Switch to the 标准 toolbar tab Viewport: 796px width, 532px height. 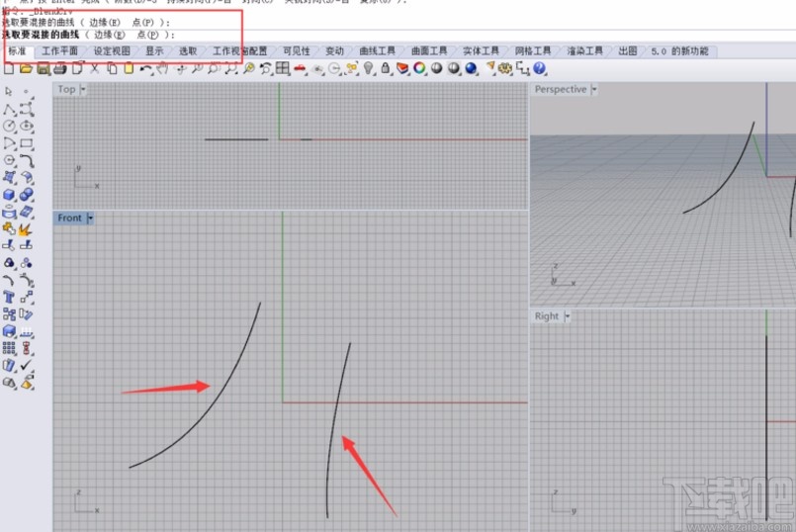[x=17, y=51]
